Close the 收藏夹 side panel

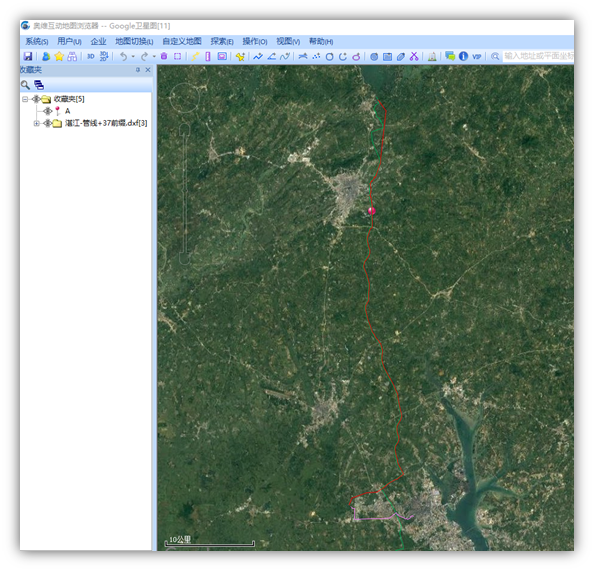(148, 70)
